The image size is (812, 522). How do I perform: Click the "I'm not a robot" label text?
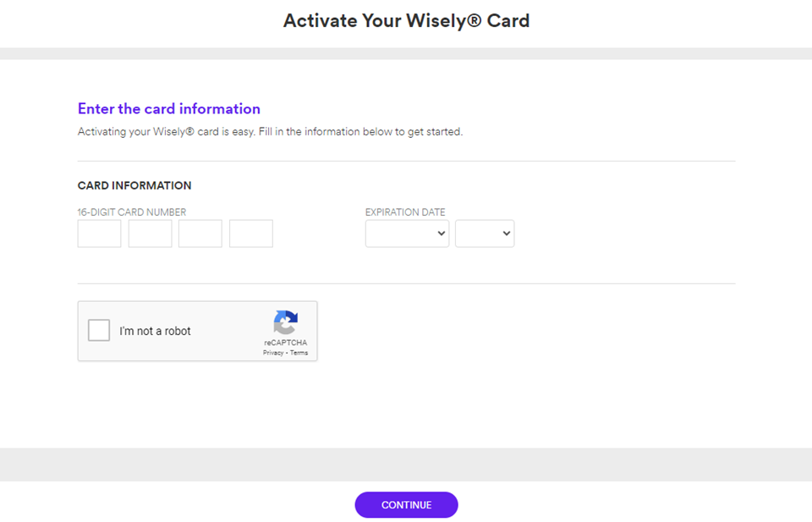click(x=155, y=331)
